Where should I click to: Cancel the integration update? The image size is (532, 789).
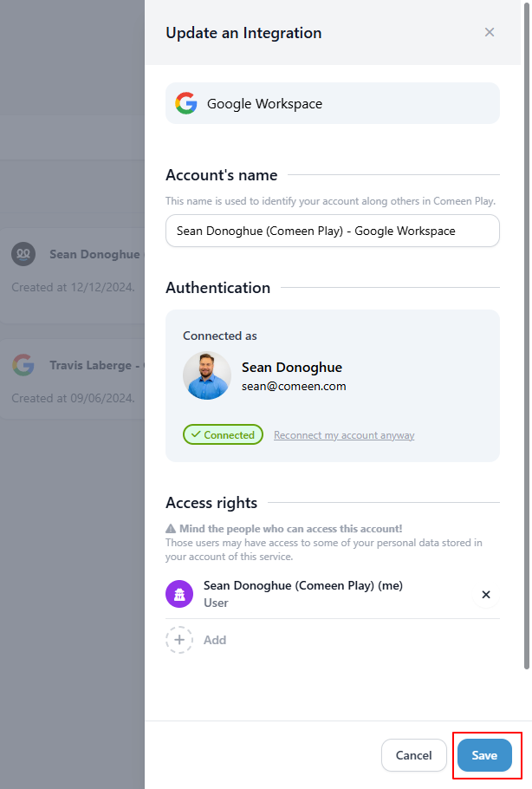414,755
